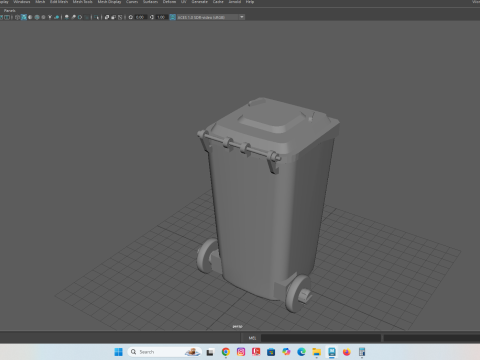Click the MEL script type button

tap(252, 338)
